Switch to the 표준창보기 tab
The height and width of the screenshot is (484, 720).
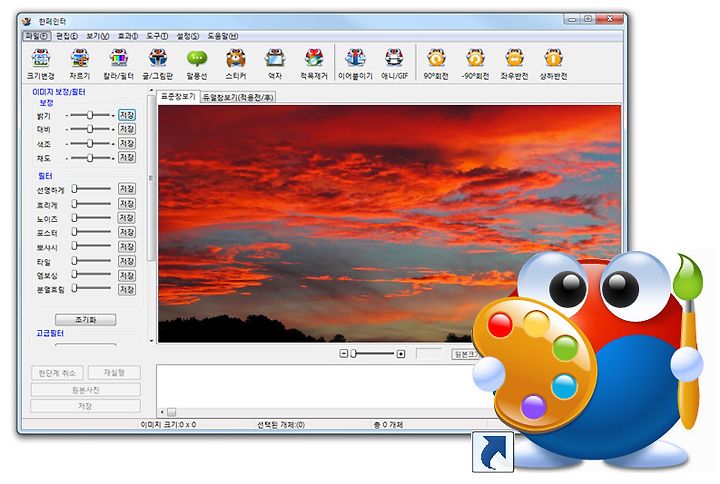click(x=178, y=96)
